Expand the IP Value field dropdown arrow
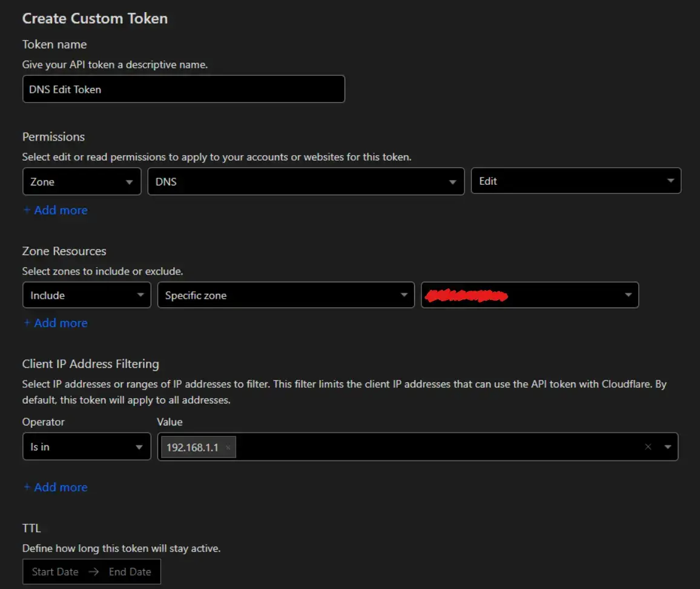The width and height of the screenshot is (700, 589). tap(667, 447)
